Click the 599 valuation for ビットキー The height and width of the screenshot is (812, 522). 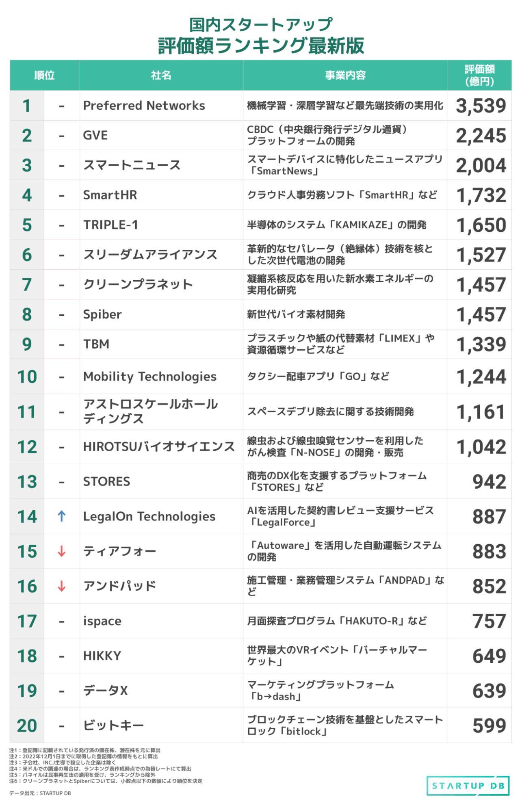pos(489,726)
